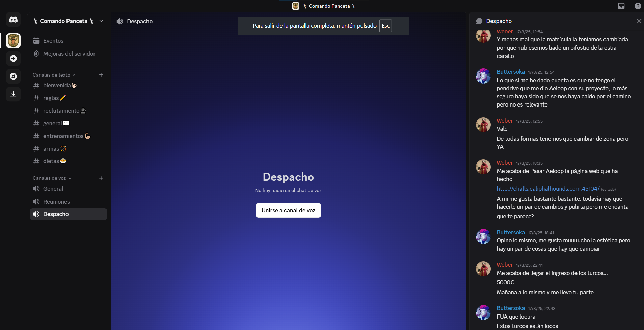Open the entrenamientos text channel
This screenshot has width=644, height=330.
69,136
